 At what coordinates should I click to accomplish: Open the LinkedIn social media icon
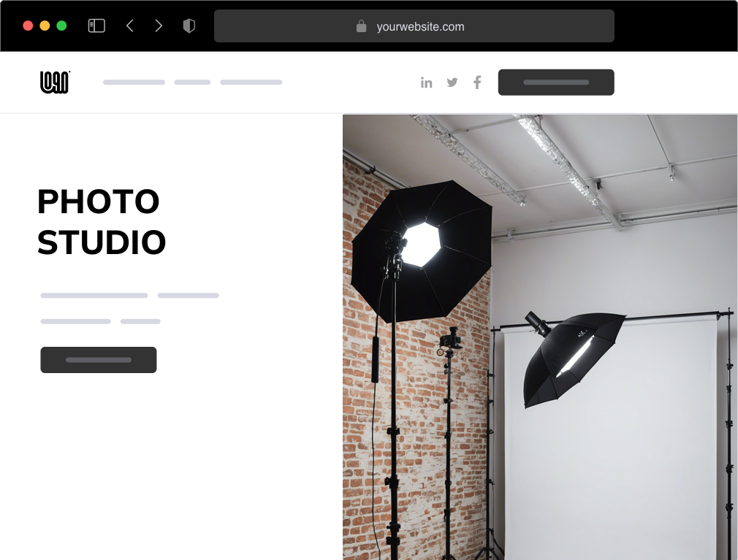coord(427,83)
